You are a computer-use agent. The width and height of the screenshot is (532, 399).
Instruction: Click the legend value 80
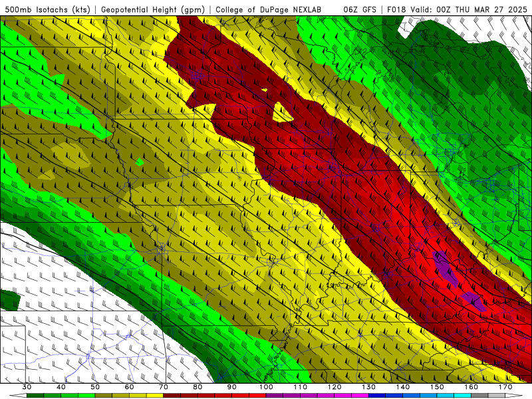[198, 387]
